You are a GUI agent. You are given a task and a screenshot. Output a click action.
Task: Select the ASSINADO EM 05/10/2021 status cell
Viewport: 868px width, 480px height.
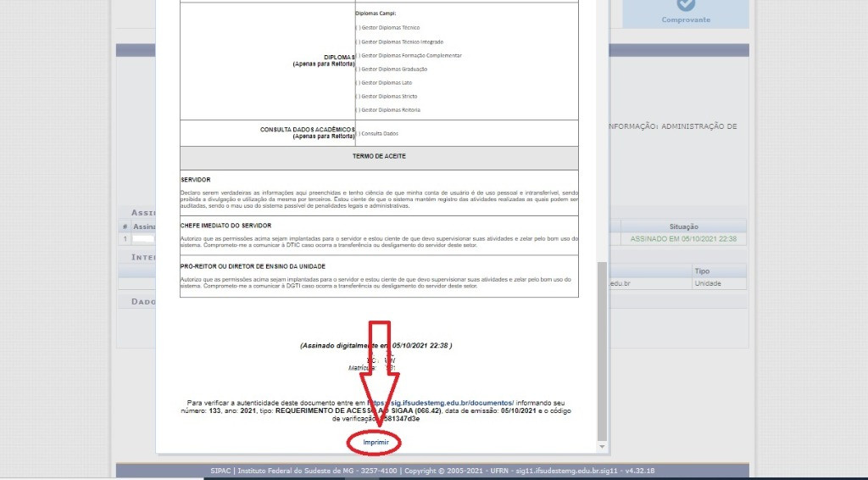[683, 239]
